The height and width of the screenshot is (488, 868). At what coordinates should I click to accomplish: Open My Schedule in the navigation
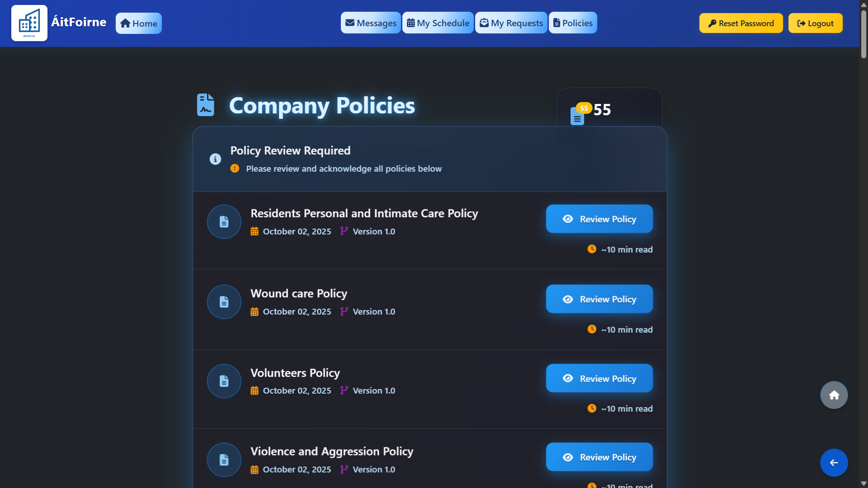pyautogui.click(x=438, y=23)
